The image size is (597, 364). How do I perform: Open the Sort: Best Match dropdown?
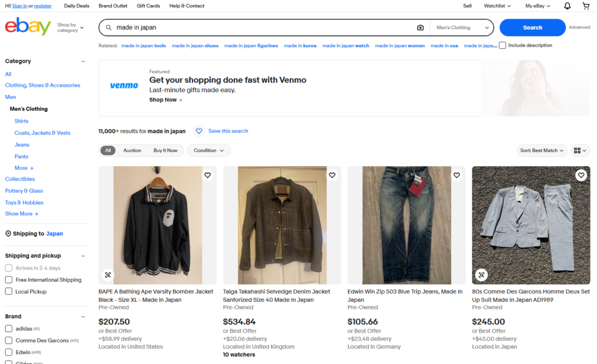pyautogui.click(x=542, y=150)
